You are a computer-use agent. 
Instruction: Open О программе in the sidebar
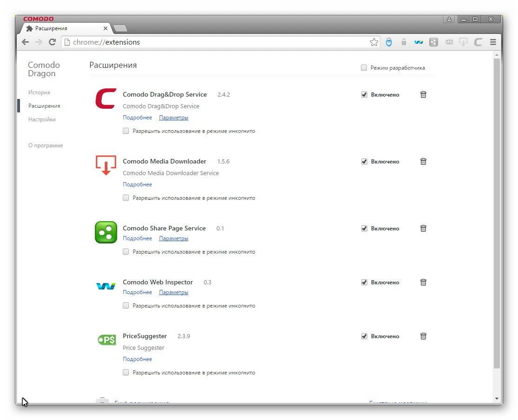tap(45, 145)
